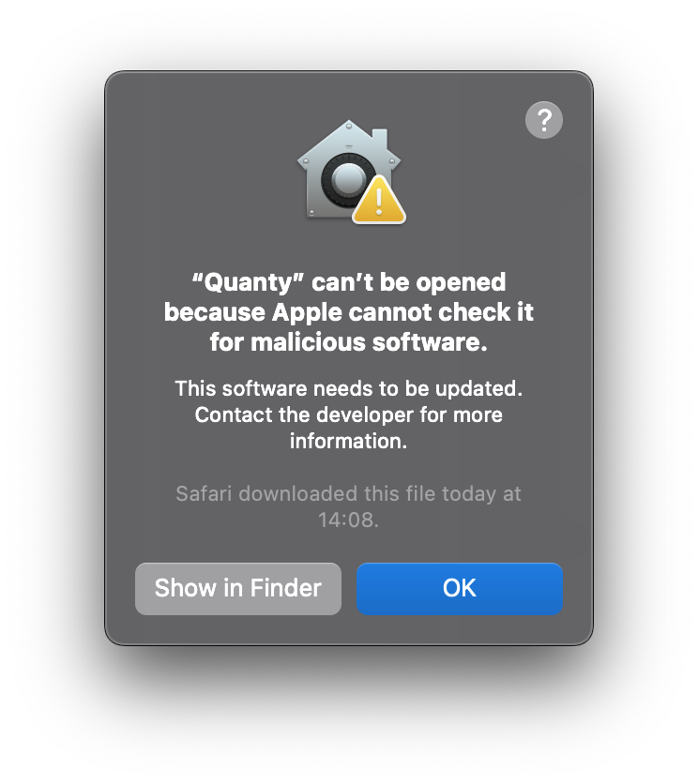
Task: Dismiss the dialog with the OK button
Action: 460,589
